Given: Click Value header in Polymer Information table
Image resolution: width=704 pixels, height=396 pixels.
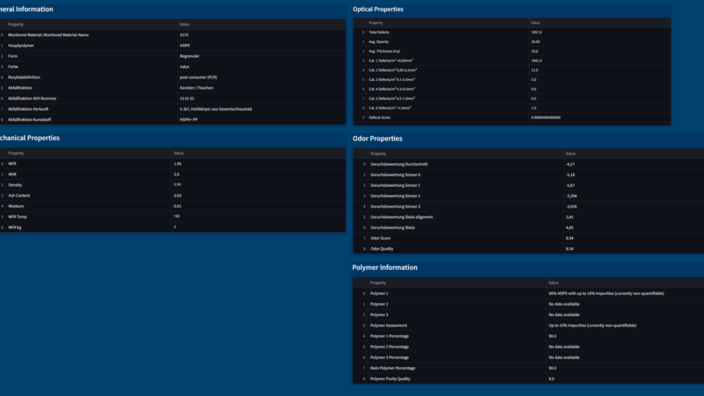Looking at the screenshot, I should (625, 283).
